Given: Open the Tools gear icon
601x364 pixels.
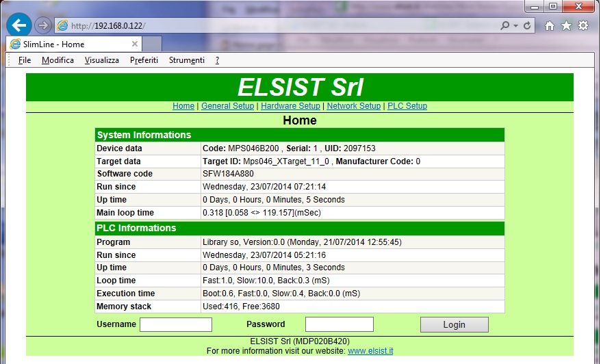Looking at the screenshot, I should [x=583, y=26].
